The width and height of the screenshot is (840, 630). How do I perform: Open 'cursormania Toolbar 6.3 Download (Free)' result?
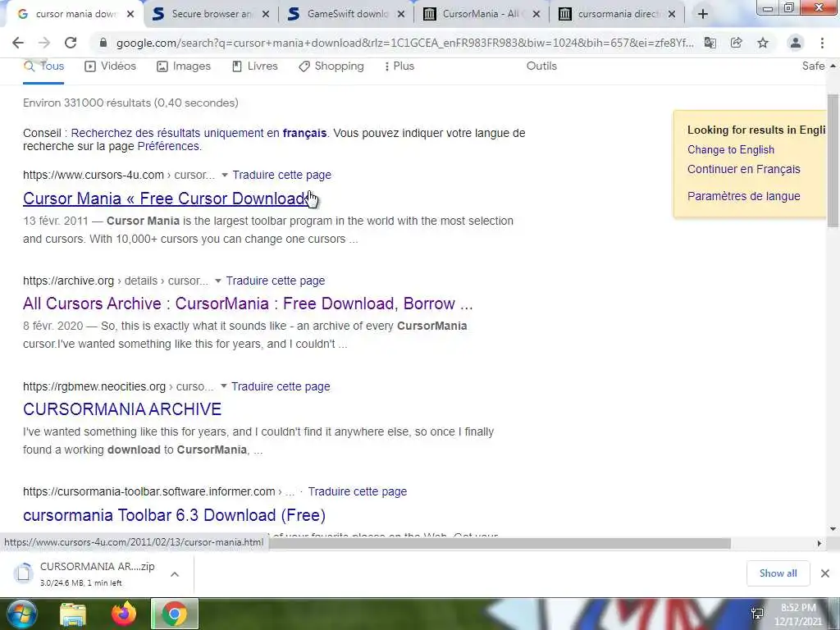(x=174, y=515)
